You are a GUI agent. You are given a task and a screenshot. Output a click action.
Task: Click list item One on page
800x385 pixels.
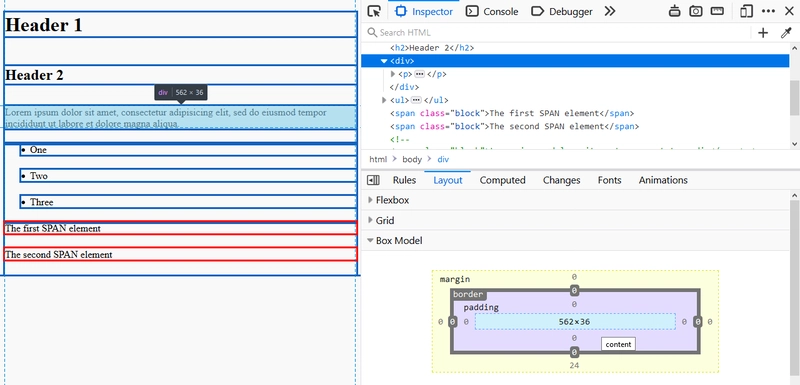click(38, 150)
